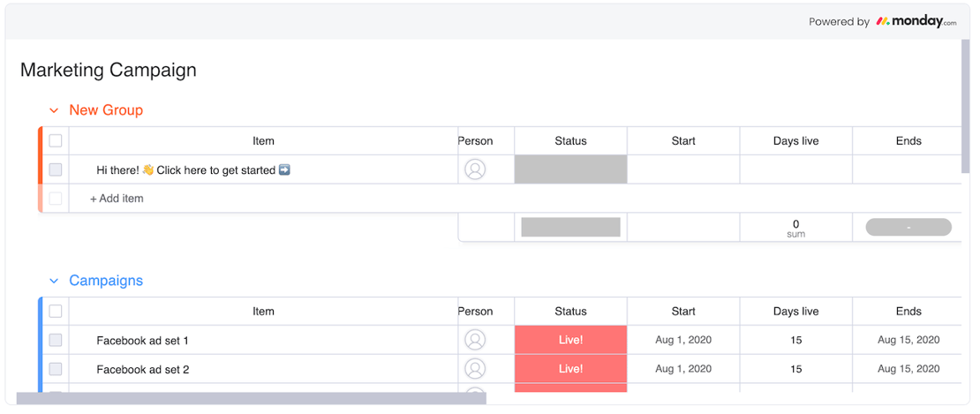
Task: Click the monday.com logo
Action: (916, 21)
